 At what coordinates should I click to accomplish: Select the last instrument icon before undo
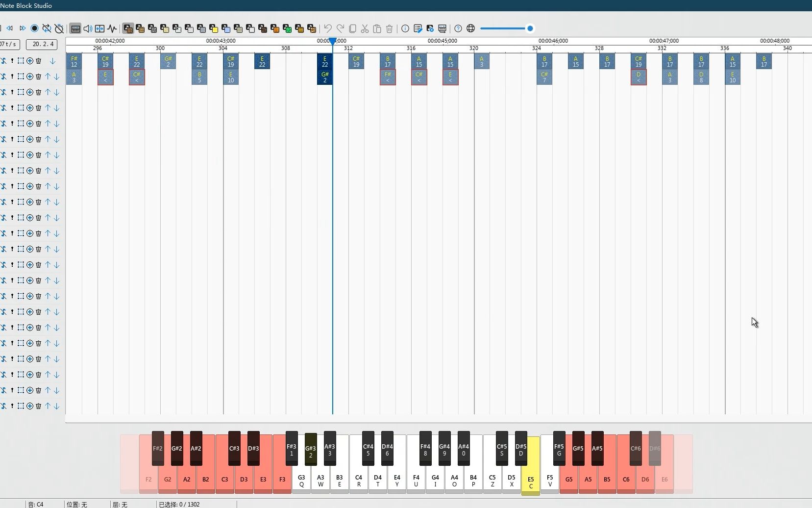pyautogui.click(x=312, y=28)
